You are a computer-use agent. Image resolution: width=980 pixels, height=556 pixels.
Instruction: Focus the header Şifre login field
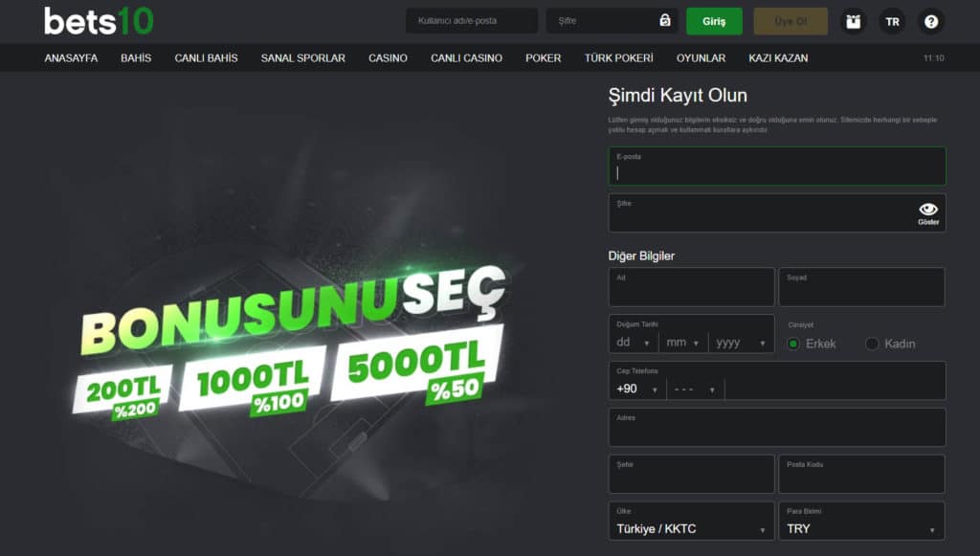612,21
